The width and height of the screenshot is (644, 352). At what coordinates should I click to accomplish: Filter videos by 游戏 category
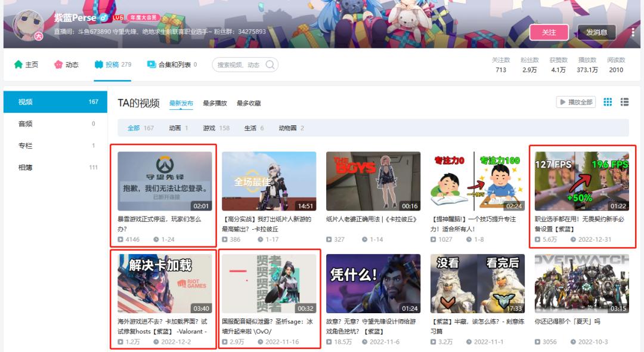click(x=216, y=128)
